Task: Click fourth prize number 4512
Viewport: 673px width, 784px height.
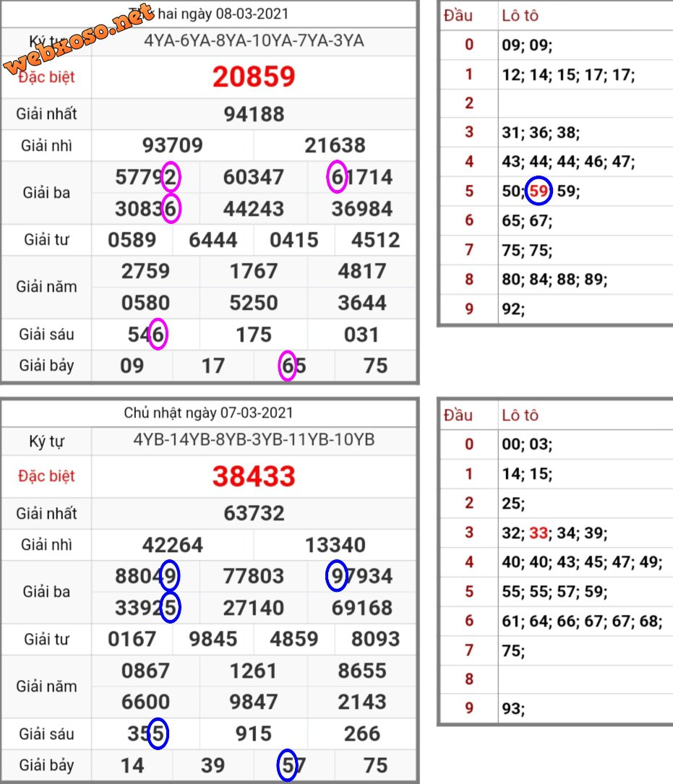Action: 375,240
